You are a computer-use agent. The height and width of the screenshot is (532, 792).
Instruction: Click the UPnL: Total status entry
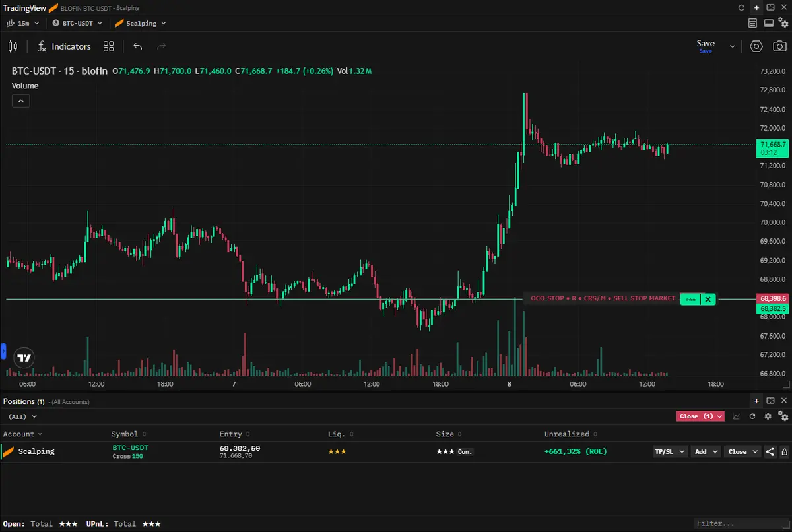point(123,523)
